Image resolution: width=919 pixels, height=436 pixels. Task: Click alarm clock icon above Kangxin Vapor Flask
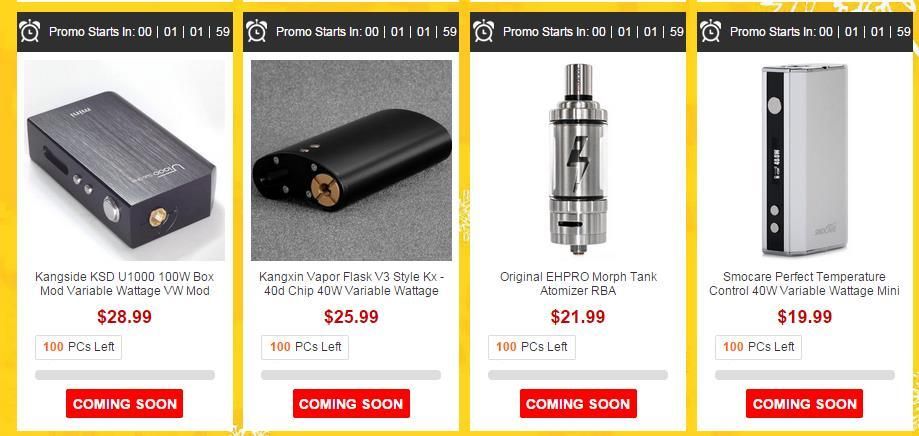(256, 30)
